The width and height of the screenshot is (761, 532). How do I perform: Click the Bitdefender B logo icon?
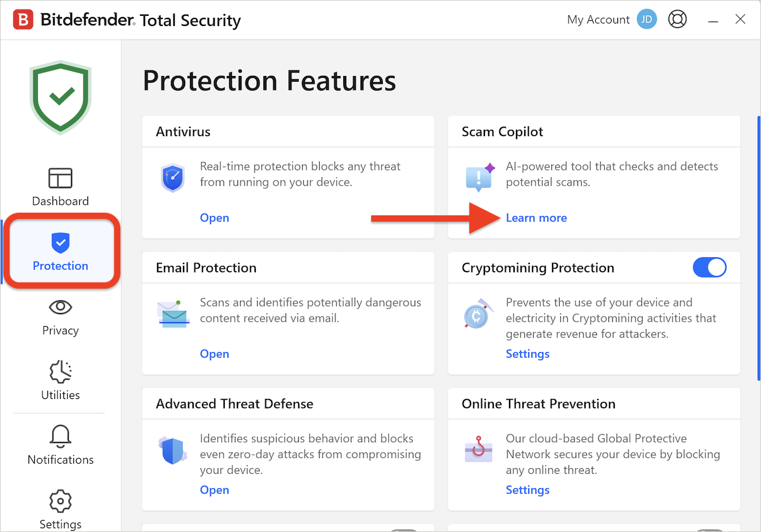pyautogui.click(x=23, y=20)
